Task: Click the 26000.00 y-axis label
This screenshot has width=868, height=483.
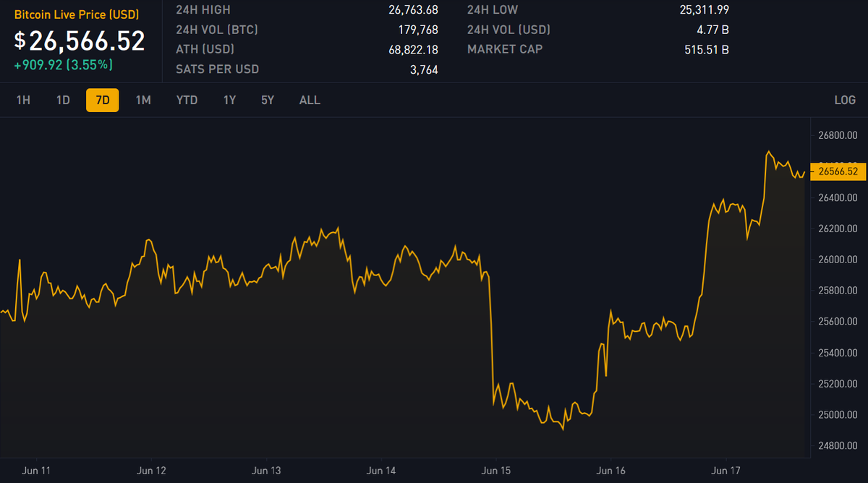Action: click(x=838, y=260)
